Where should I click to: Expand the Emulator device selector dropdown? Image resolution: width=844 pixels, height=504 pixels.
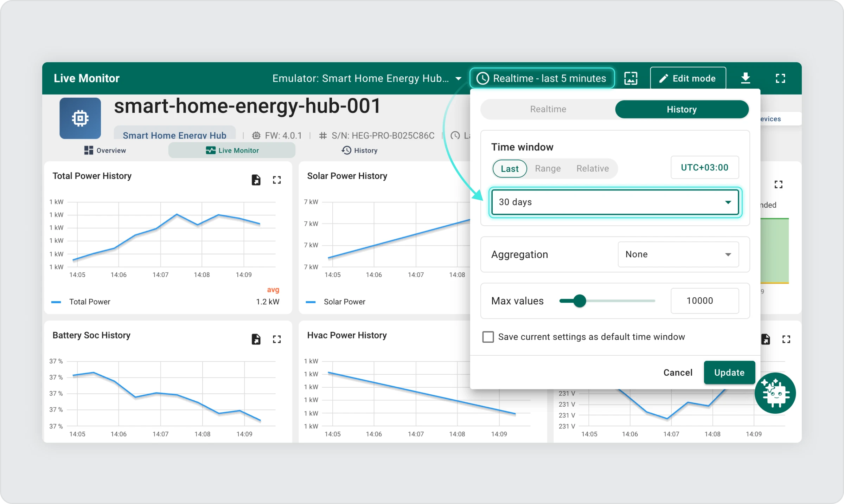pyautogui.click(x=367, y=78)
